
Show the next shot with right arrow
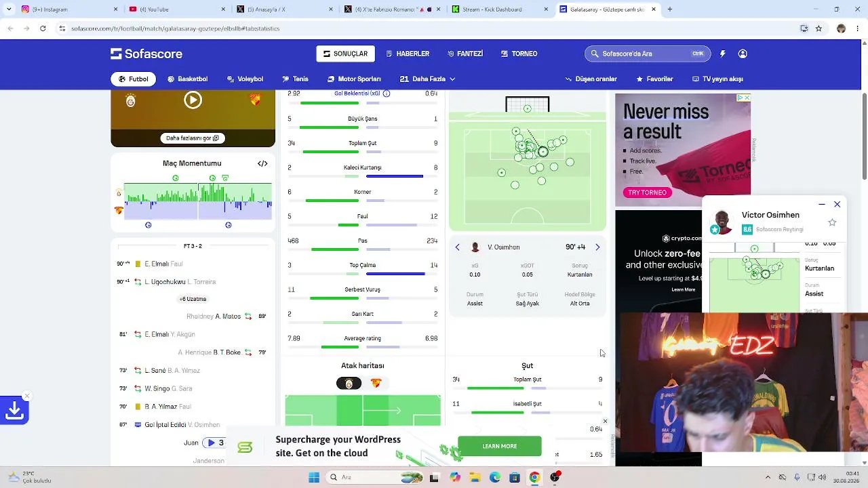597,247
